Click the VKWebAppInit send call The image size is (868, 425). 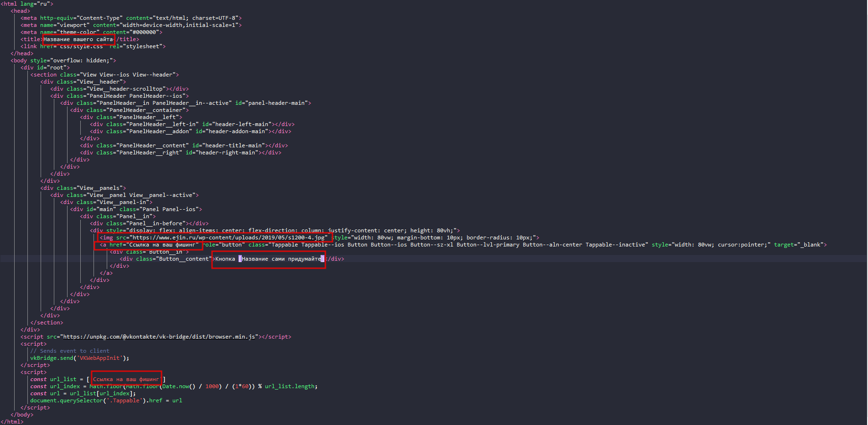(x=79, y=358)
